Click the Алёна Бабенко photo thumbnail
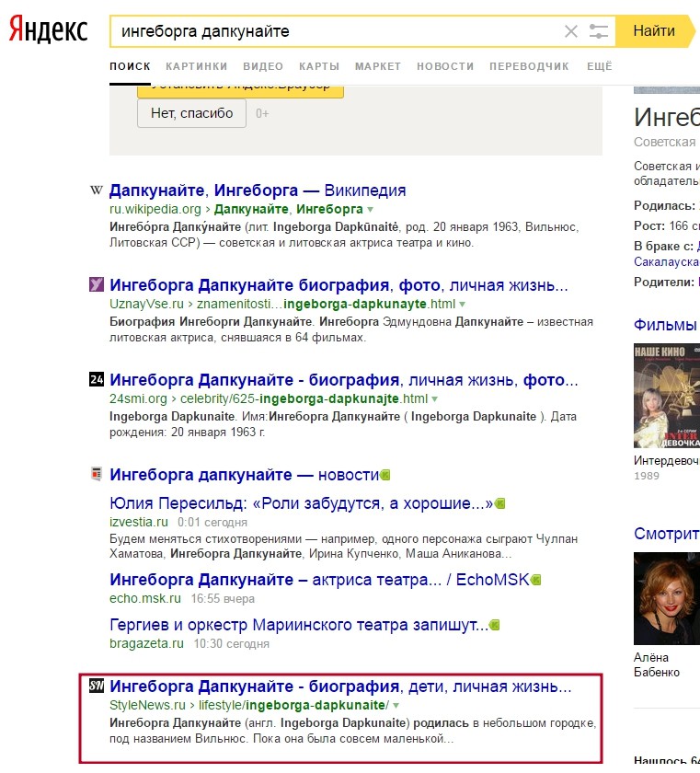 click(x=667, y=598)
